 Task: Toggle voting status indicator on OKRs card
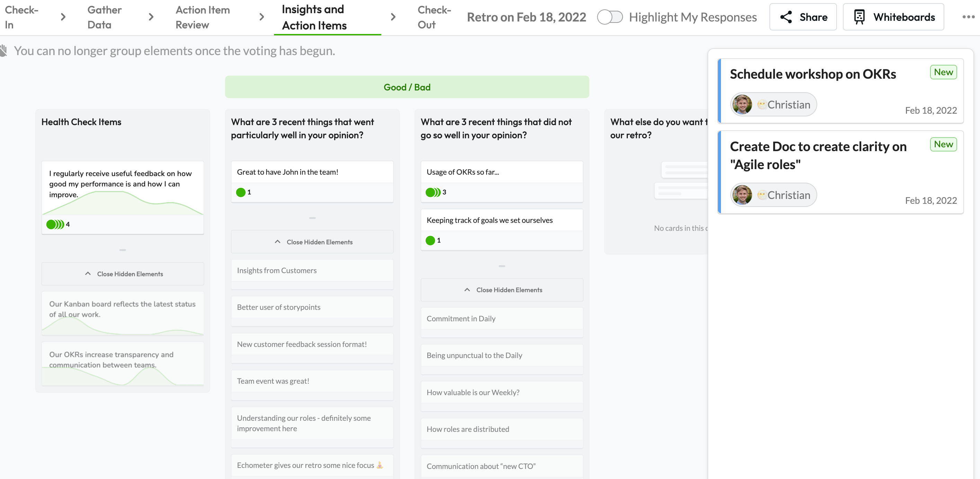[x=433, y=192]
